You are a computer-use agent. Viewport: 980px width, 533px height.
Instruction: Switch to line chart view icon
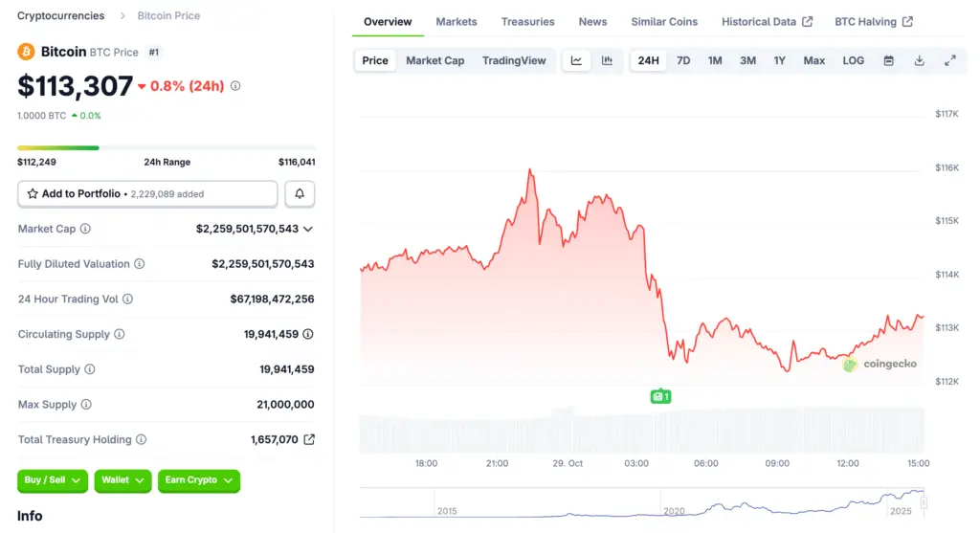(x=576, y=60)
